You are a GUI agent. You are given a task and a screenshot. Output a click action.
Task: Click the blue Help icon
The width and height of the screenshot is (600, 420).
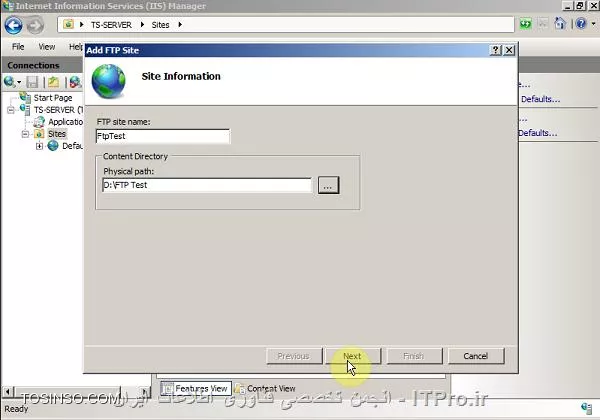(581, 24)
